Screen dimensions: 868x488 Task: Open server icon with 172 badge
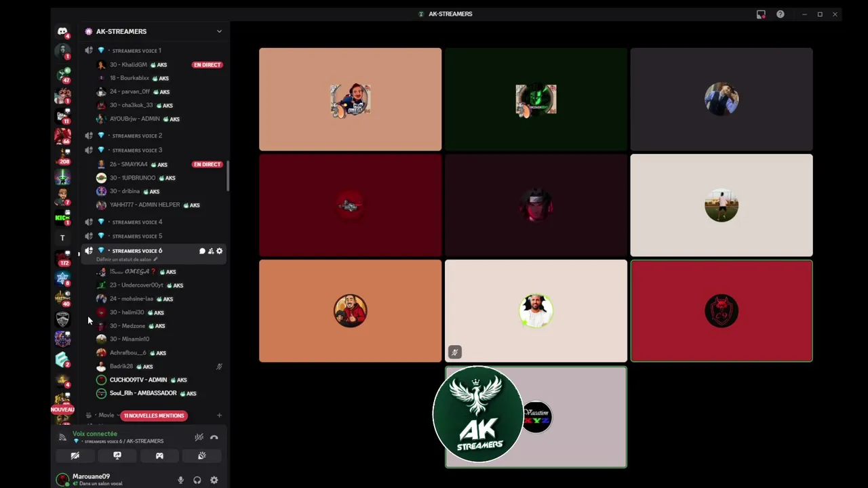click(62, 258)
